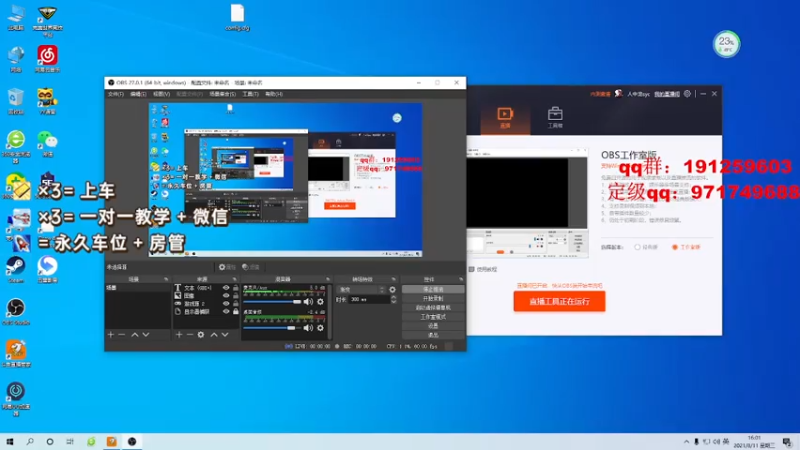Click the transition duration input field
This screenshot has height=450, width=800.
click(x=369, y=299)
